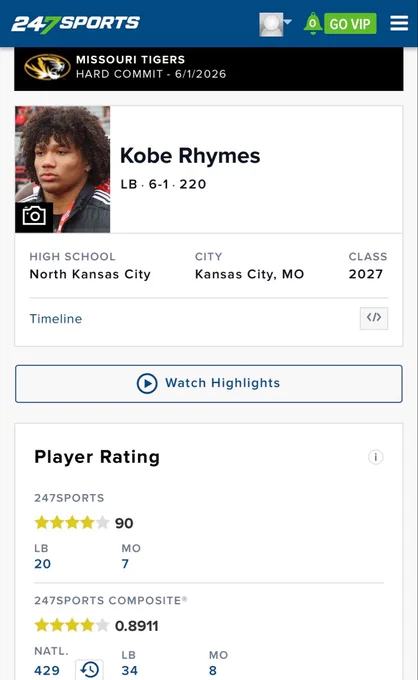Click the GO VIP button
The width and height of the screenshot is (418, 680).
(350, 24)
